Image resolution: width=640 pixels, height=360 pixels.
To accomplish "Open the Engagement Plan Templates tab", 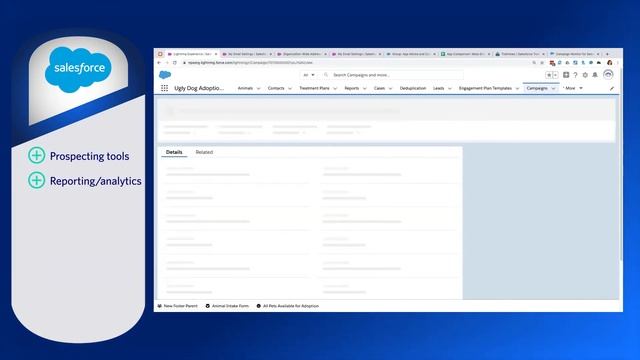I will pos(485,88).
